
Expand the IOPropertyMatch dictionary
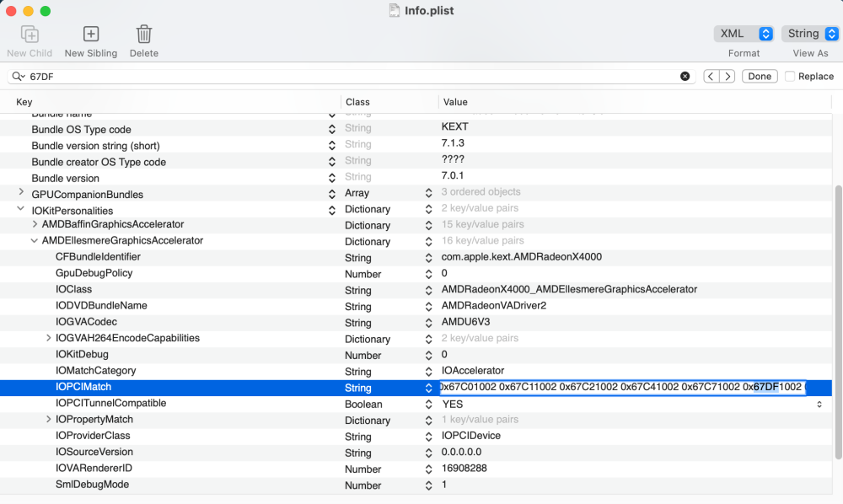[x=48, y=419]
